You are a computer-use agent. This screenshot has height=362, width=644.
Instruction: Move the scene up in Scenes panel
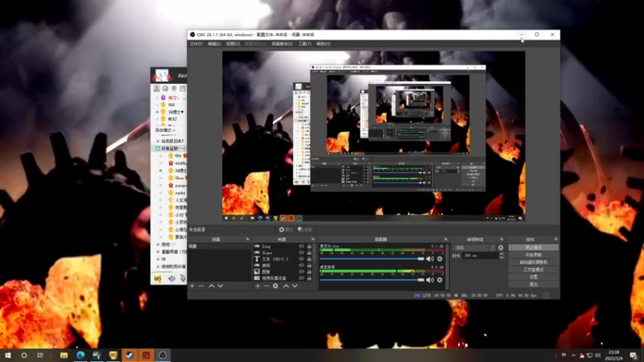[x=212, y=286]
